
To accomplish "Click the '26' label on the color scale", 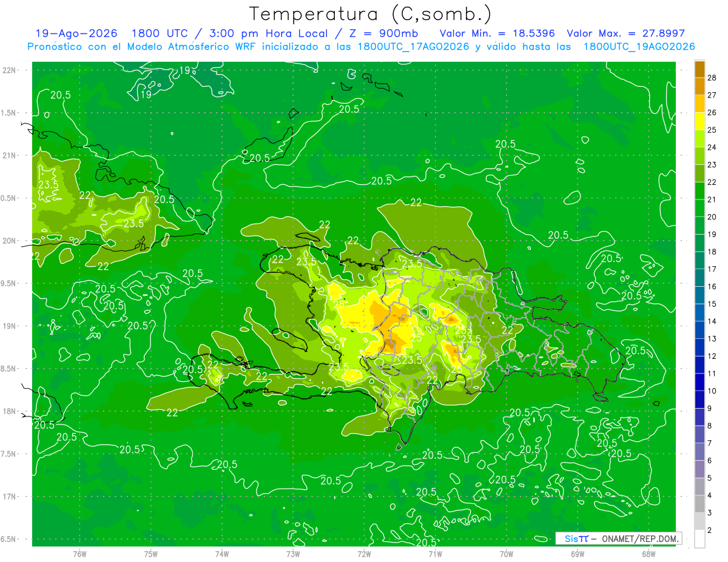I will pos(712,113).
